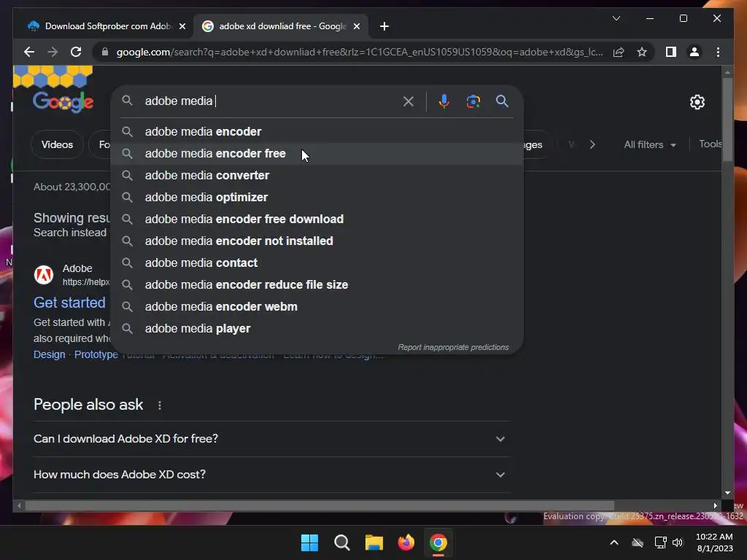Pick suggestion 'adobe media player'
Viewport: 747px width, 560px height.
point(317,329)
